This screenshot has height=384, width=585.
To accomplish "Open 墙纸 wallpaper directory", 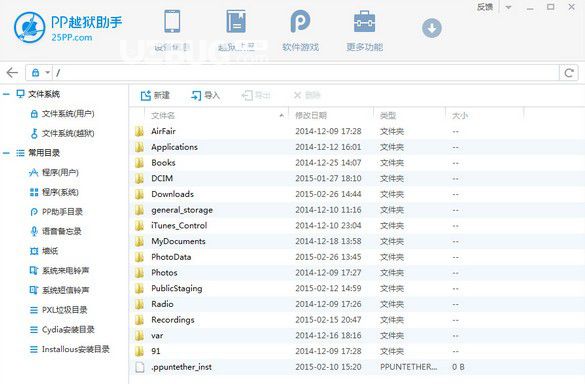I will [x=44, y=251].
